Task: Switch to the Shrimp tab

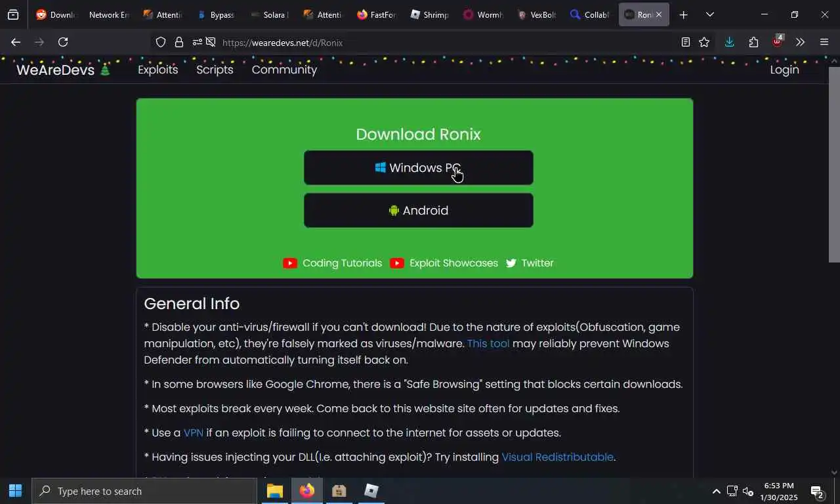Action: [429, 14]
